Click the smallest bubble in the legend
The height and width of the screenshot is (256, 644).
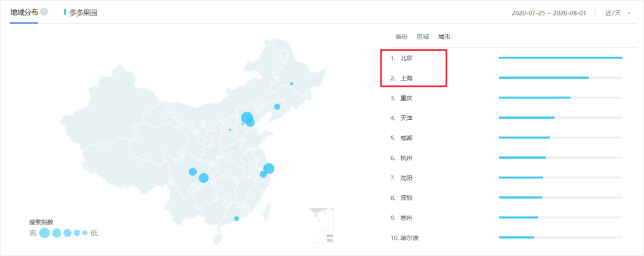coord(85,233)
